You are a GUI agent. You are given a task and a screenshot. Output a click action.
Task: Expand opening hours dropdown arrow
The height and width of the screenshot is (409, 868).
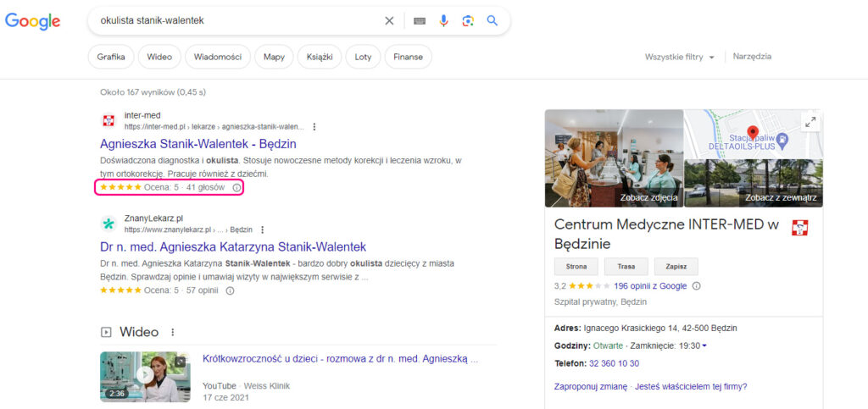[704, 346]
